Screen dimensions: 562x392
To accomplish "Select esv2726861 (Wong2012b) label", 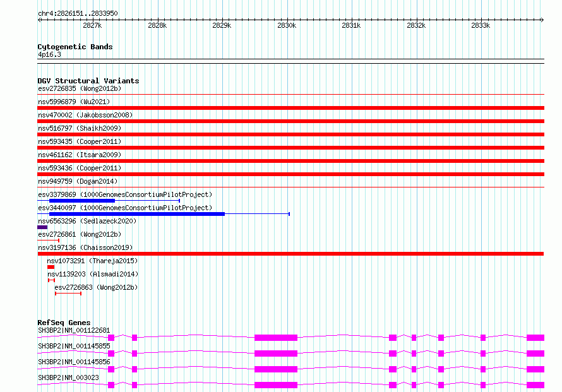I will [80, 234].
